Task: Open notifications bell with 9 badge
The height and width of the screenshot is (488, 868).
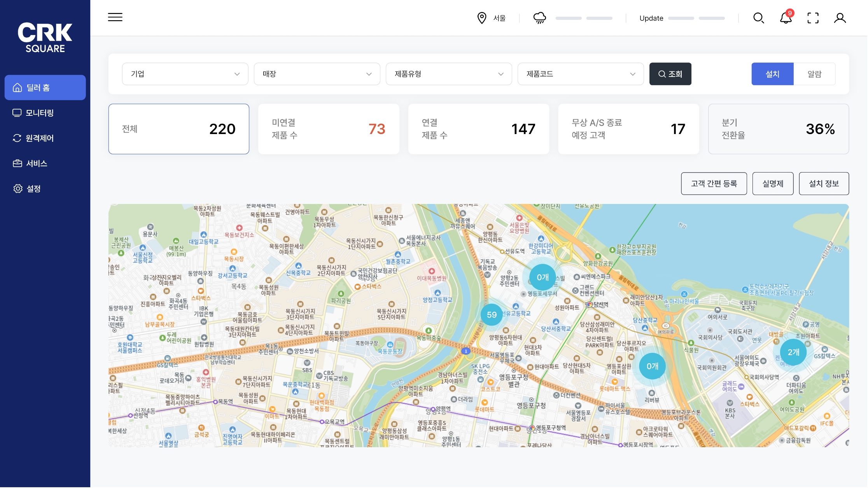Action: click(x=786, y=18)
